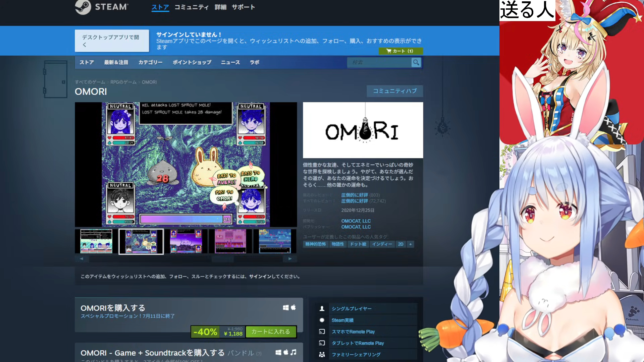This screenshot has width=644, height=362.
Task: Click the Apple platform icon on OMORI purchase
Action: (x=293, y=307)
